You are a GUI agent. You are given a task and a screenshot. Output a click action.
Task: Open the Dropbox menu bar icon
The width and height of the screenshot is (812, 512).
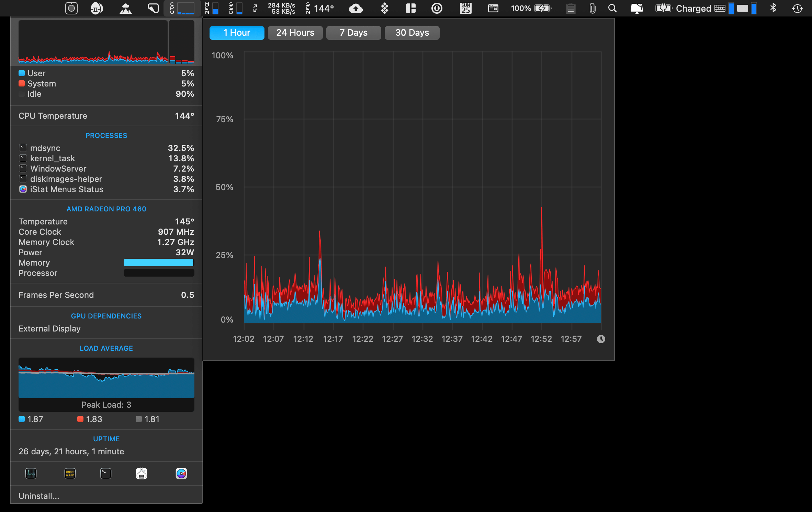385,8
